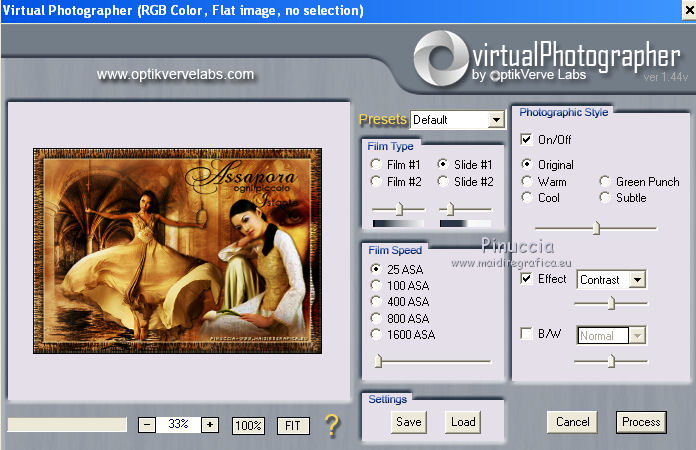Click the Cancel button
This screenshot has width=696, height=450.
click(x=573, y=422)
